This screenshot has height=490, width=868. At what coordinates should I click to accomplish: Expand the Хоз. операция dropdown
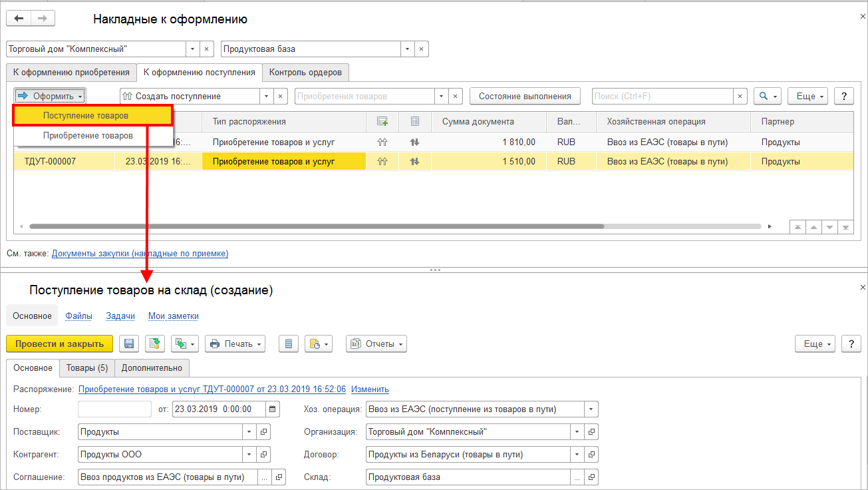pyautogui.click(x=591, y=409)
